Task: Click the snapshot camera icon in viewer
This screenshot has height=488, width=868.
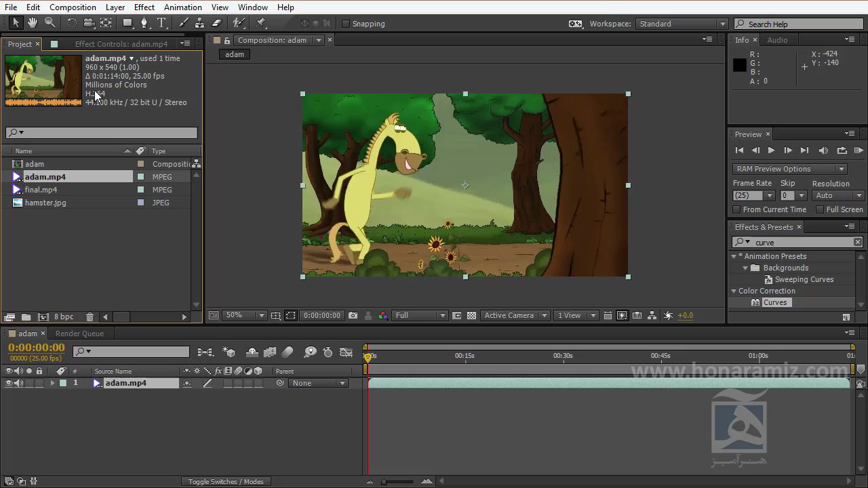Action: tap(353, 315)
